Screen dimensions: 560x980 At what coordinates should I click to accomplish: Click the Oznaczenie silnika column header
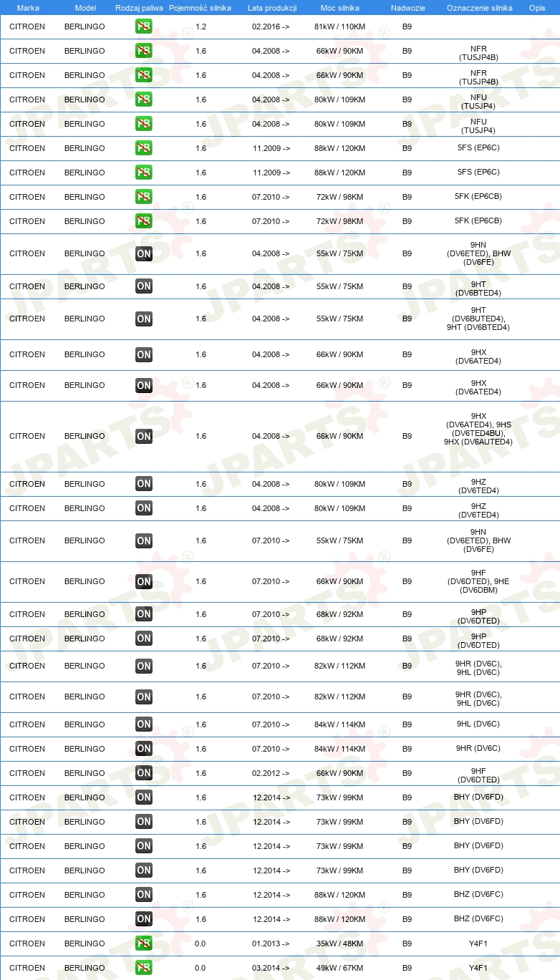tap(480, 8)
